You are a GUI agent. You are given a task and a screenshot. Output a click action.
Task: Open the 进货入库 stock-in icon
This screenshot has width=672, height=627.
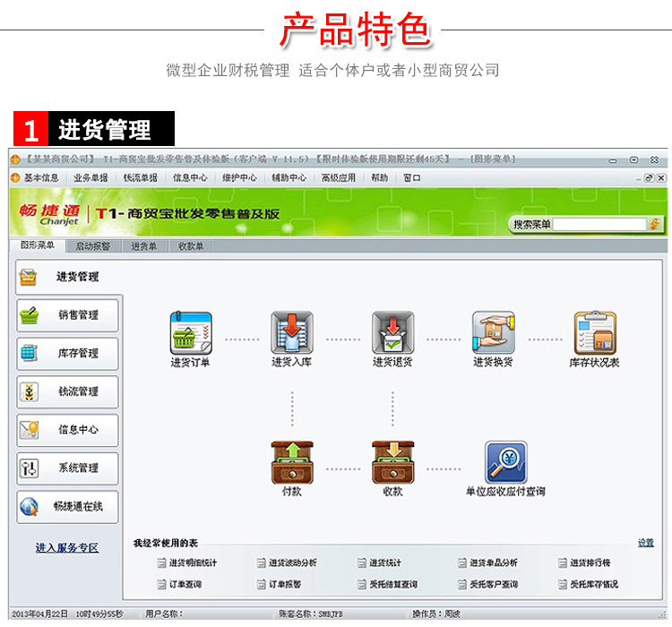click(x=292, y=332)
